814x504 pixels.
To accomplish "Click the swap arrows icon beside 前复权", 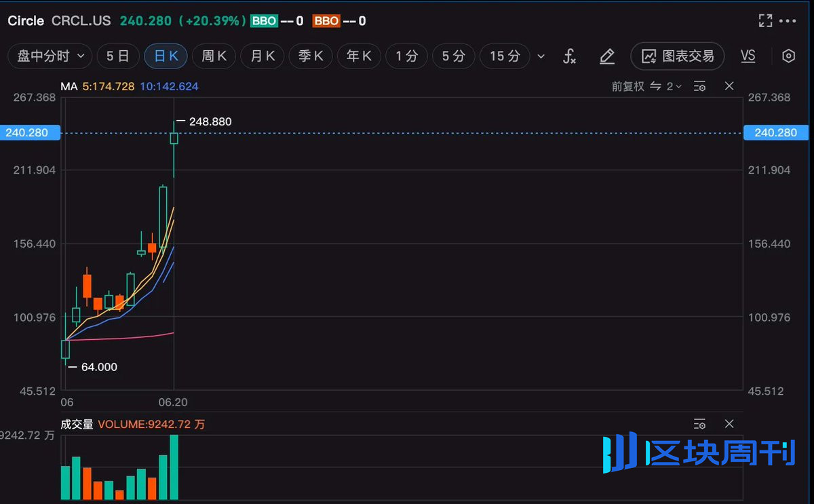I will tap(655, 86).
